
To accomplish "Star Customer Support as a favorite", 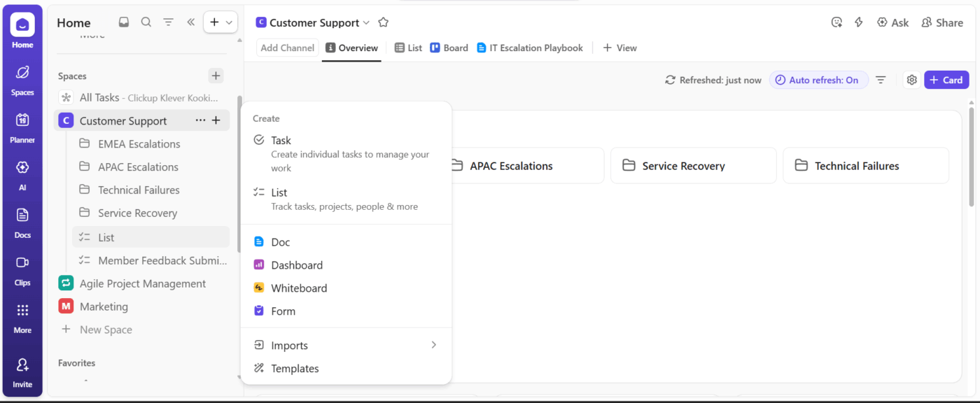I will pos(383,22).
